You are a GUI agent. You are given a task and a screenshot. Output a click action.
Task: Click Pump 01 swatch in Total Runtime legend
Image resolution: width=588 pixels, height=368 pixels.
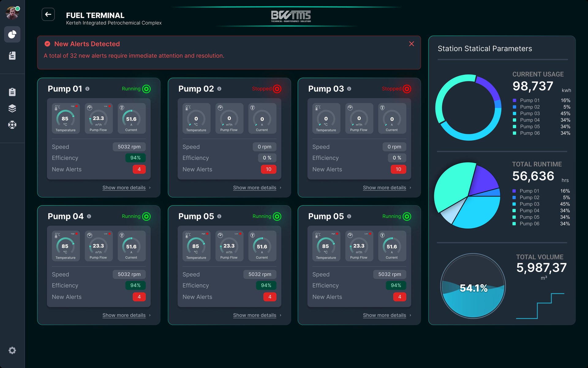514,191
